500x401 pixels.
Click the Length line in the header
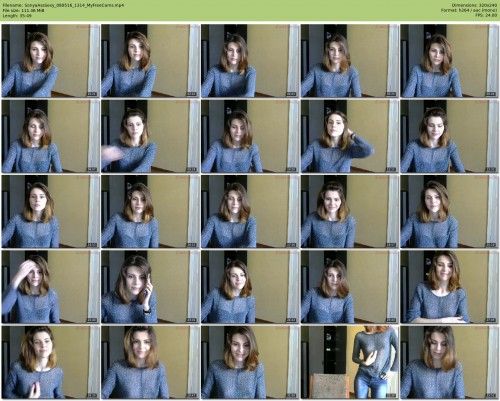[x=17, y=15]
